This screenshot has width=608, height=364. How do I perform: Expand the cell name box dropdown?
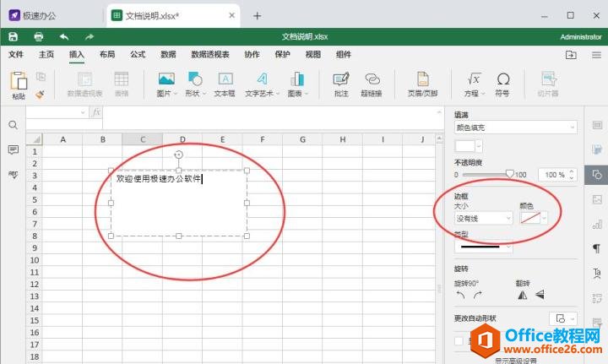83,112
